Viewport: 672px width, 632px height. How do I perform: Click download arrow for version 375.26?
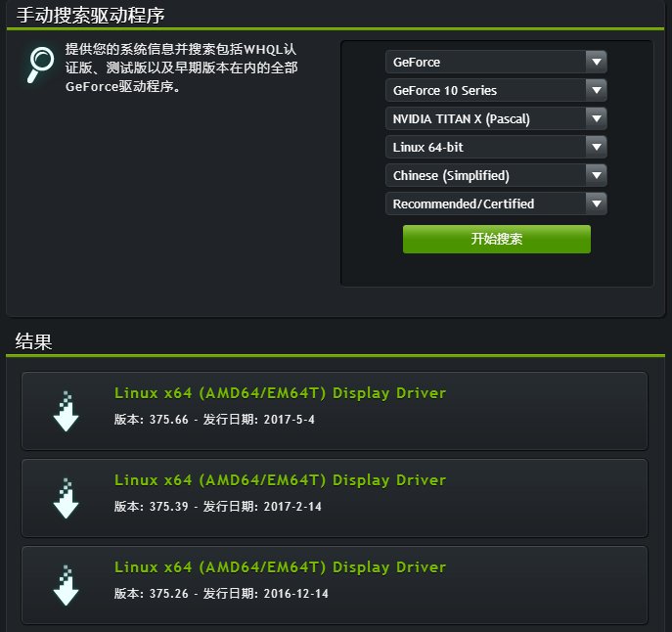click(66, 585)
